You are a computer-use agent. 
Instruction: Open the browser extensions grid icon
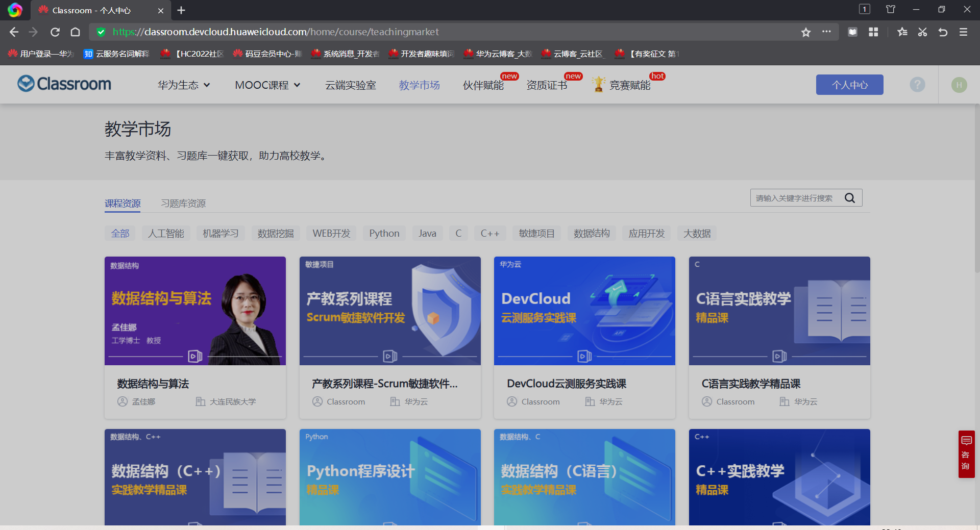click(x=873, y=32)
